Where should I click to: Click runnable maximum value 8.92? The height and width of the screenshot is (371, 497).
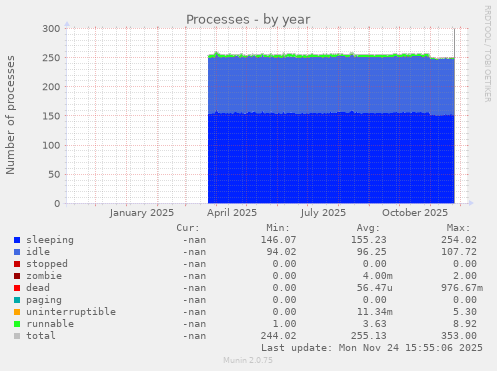pos(465,324)
